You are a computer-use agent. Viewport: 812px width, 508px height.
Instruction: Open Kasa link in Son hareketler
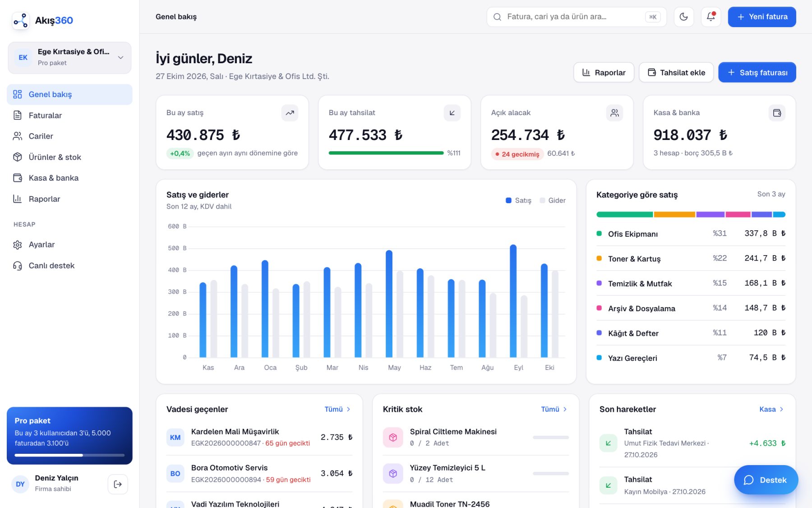[771, 409]
